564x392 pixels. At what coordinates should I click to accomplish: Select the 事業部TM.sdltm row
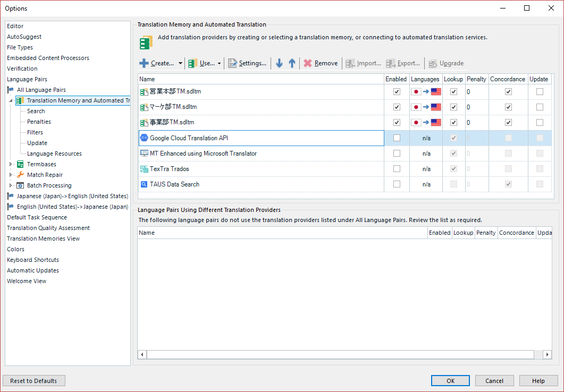[x=172, y=123]
